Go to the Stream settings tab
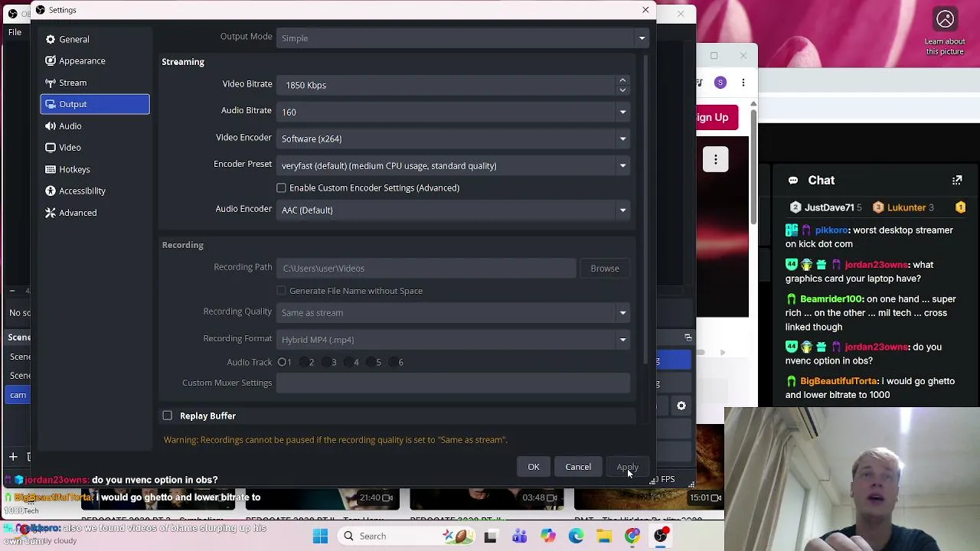The width and height of the screenshot is (980, 551). click(x=95, y=83)
